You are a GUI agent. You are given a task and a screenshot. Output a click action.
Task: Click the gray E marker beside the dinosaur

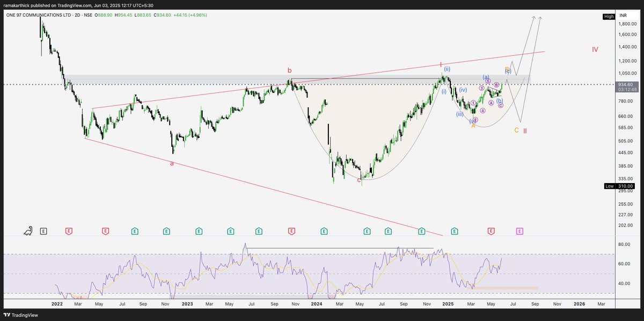[43, 231]
